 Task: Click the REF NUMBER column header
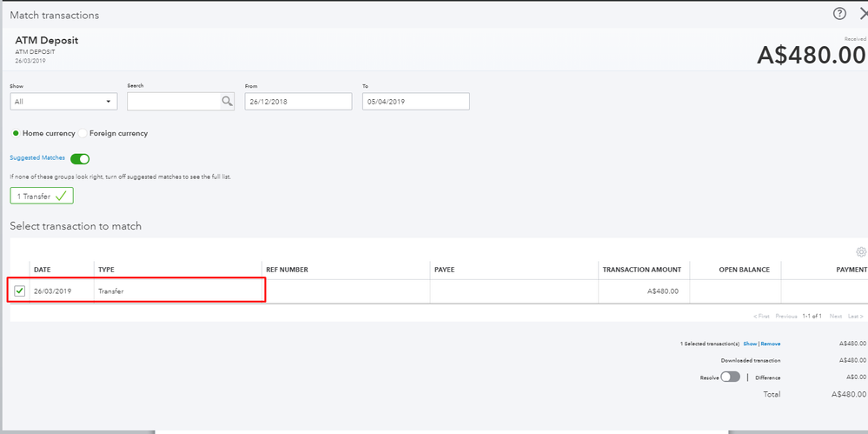[288, 270]
